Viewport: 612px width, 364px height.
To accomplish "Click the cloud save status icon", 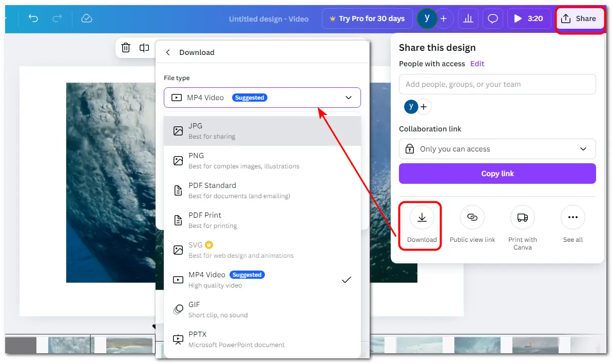I will 87,18.
